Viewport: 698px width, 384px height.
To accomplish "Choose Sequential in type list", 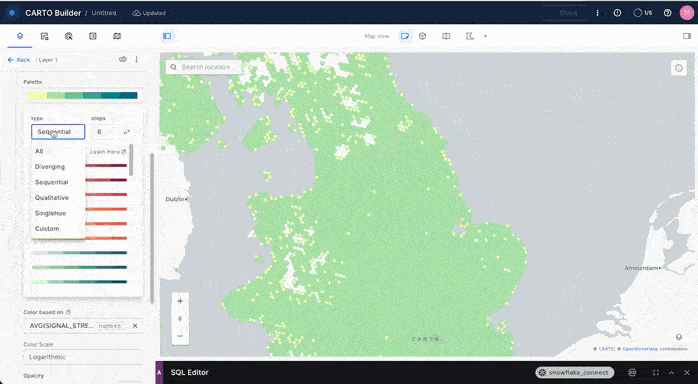I will coord(52,182).
